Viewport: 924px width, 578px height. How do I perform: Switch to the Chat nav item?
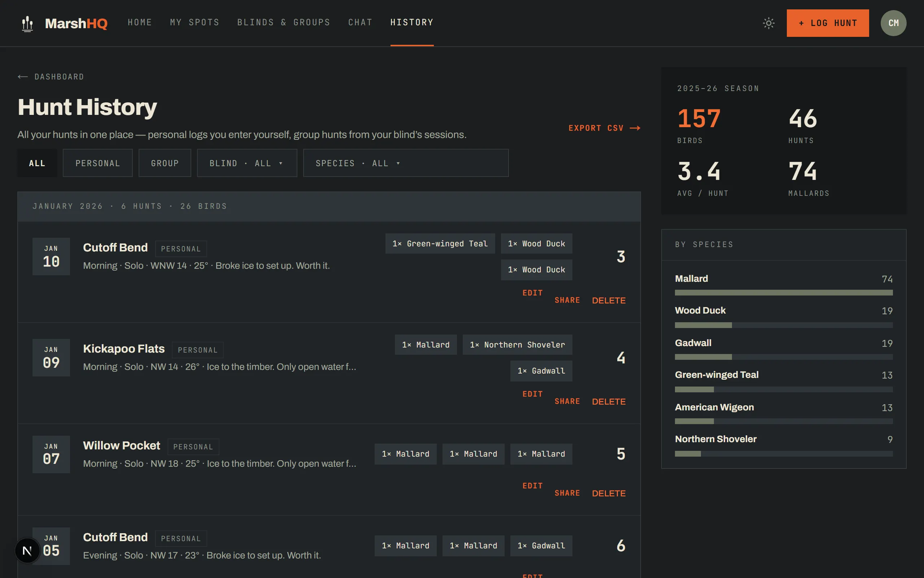tap(360, 22)
